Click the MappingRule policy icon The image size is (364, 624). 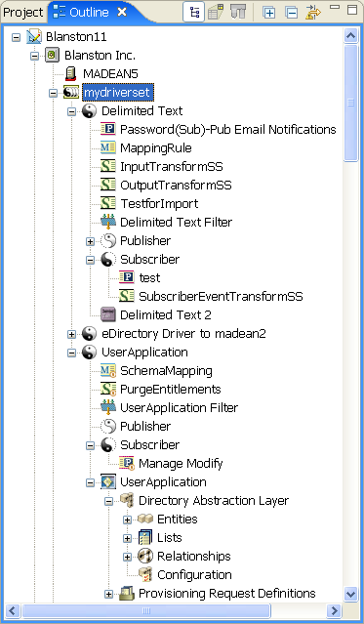(108, 148)
